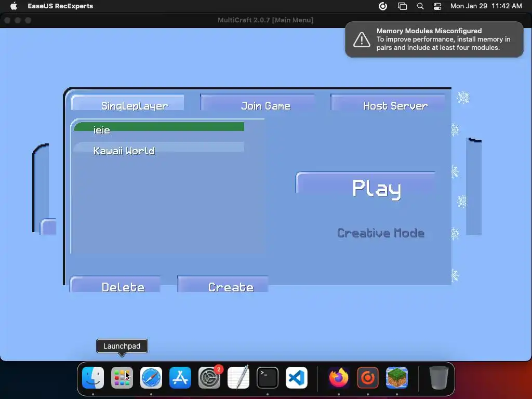Open Firefox from the dock
The height and width of the screenshot is (399, 532).
pos(339,378)
